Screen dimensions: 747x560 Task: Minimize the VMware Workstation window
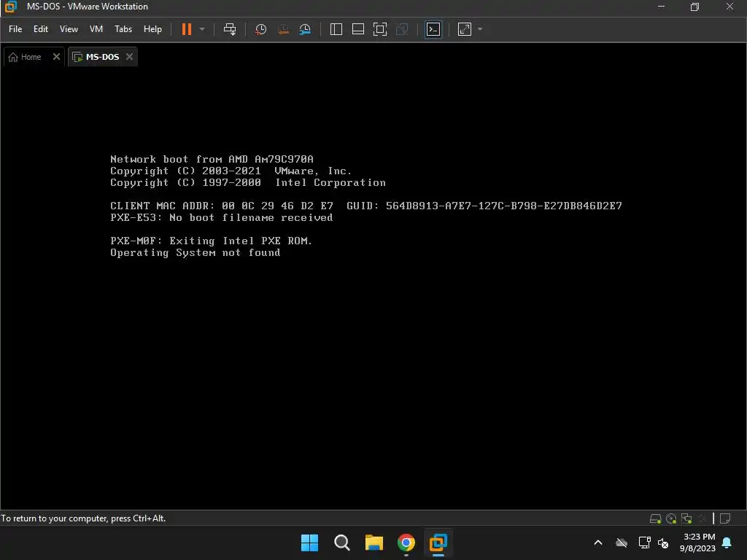click(x=661, y=7)
